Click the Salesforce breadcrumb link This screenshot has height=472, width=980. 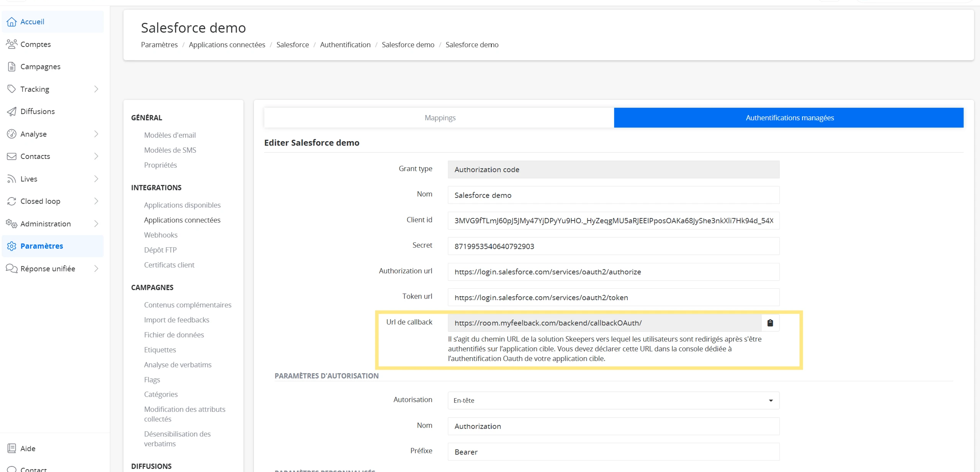pos(292,45)
